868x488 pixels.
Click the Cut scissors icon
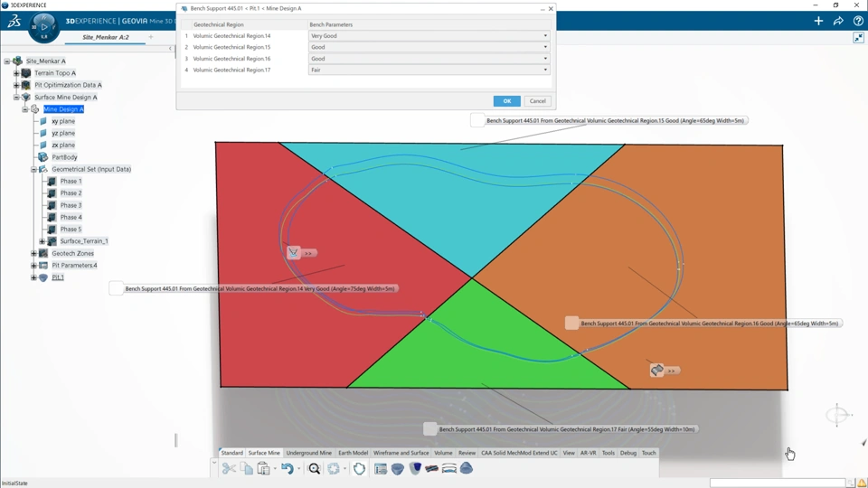click(x=229, y=469)
